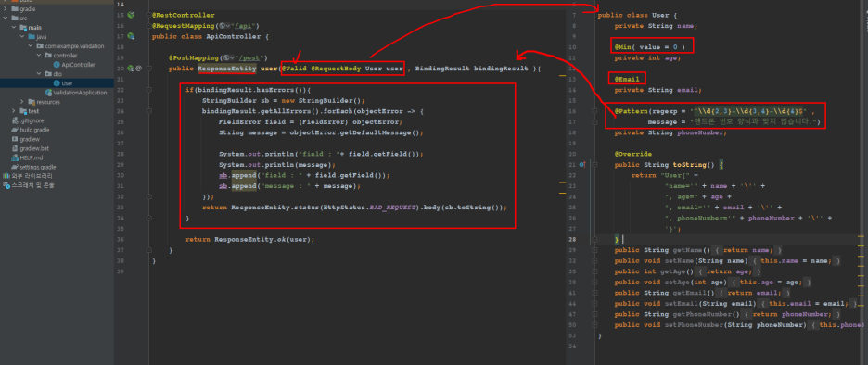The image size is (868, 365).
Task: Click BAD_REQUEST in the return statement
Action: tap(392, 208)
